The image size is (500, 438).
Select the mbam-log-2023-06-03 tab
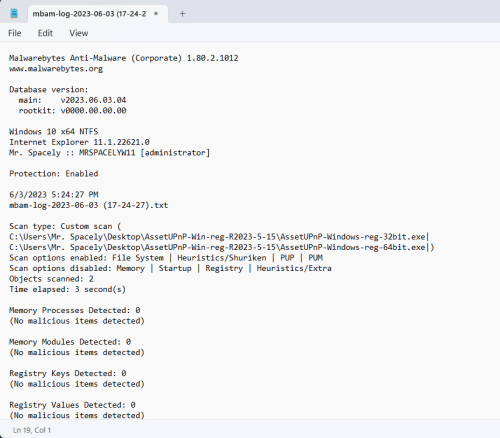(89, 14)
